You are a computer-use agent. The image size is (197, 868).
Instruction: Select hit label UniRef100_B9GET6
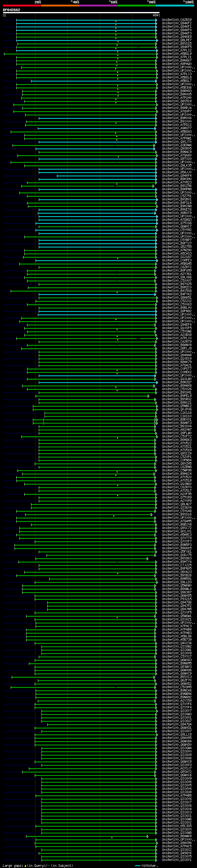click(x=176, y=210)
